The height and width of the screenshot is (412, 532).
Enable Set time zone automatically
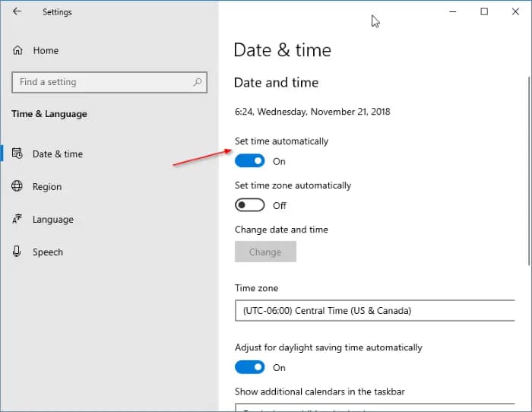tap(250, 205)
